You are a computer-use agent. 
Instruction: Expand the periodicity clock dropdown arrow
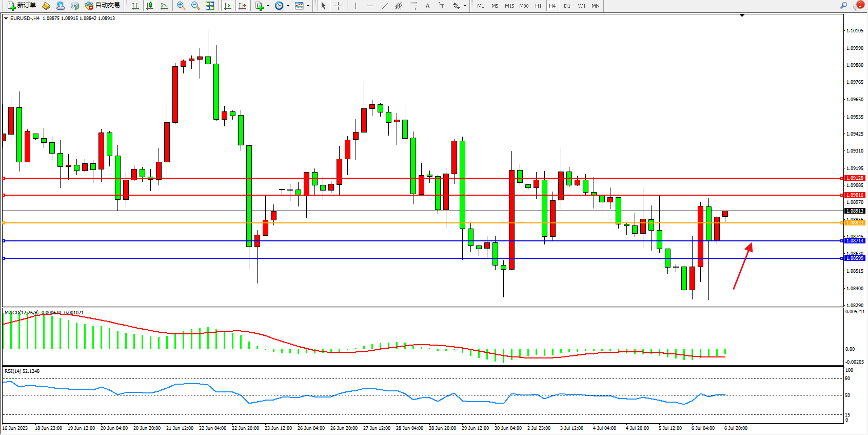click(288, 6)
